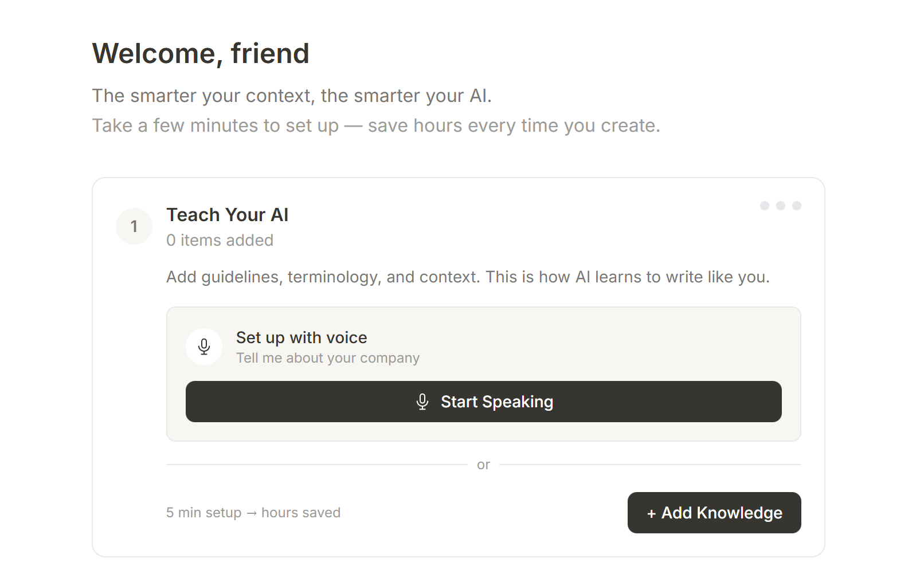Expand the card options via the ellipsis
Screen dimensions: 924x574
tap(780, 205)
